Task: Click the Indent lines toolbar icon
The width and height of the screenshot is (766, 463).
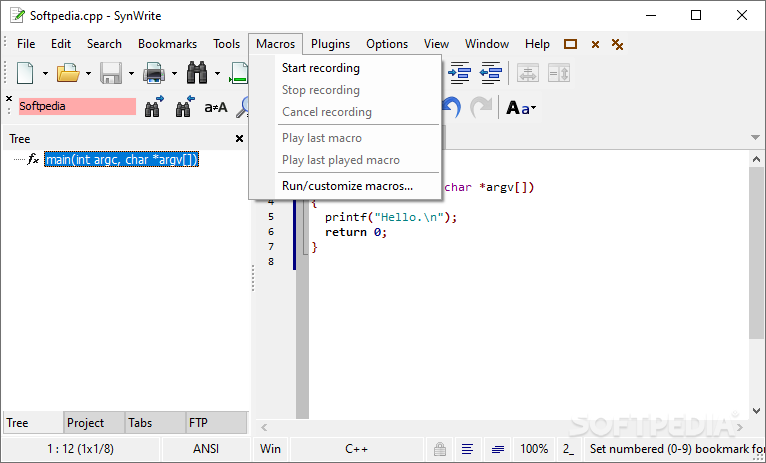Action: [459, 73]
